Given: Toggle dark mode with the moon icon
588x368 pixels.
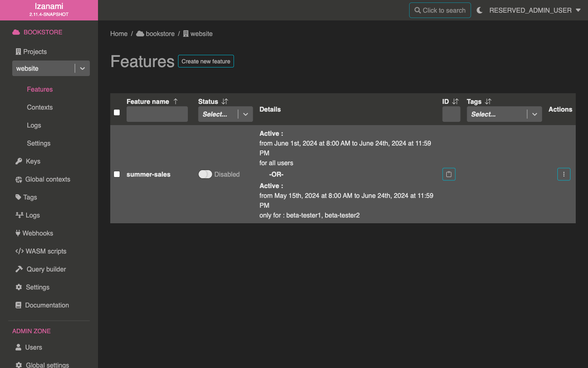Looking at the screenshot, I should (x=480, y=10).
